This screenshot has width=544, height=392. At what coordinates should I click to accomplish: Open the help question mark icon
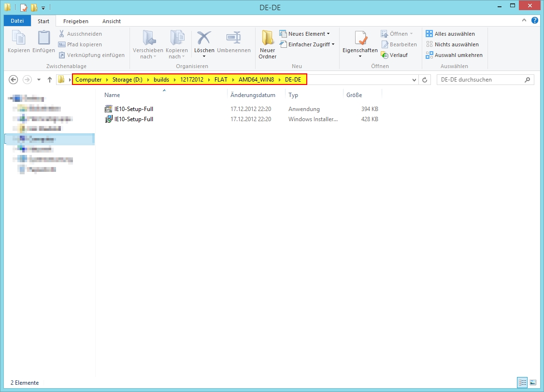[x=535, y=20]
